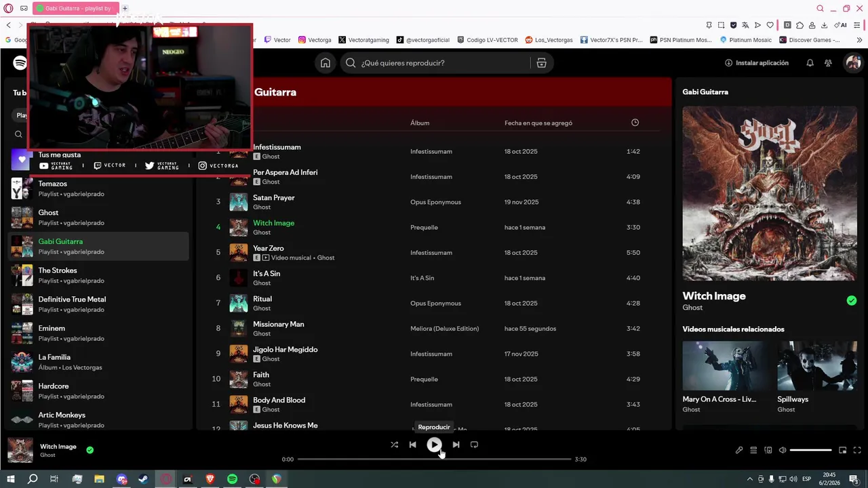Open the browse icon beside search field

click(x=541, y=63)
